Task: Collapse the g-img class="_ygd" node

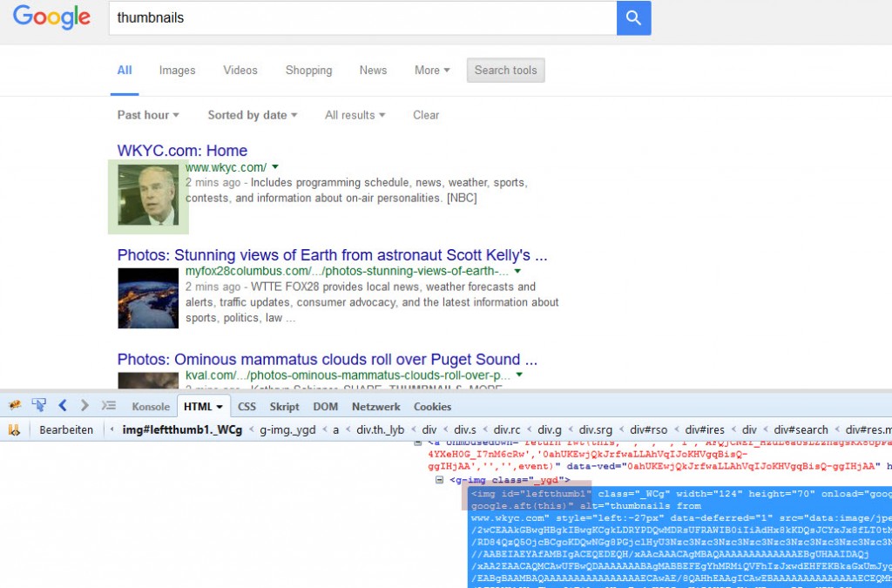Action: [439, 480]
